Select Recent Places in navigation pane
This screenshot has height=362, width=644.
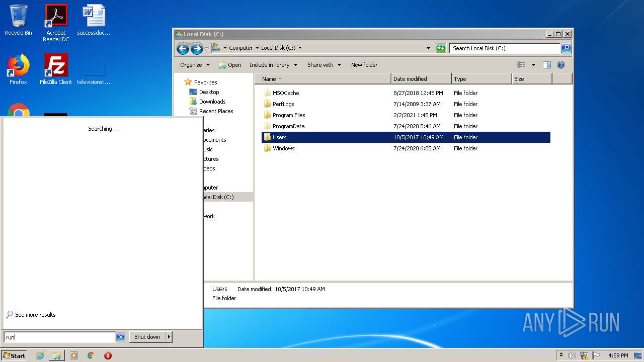216,111
